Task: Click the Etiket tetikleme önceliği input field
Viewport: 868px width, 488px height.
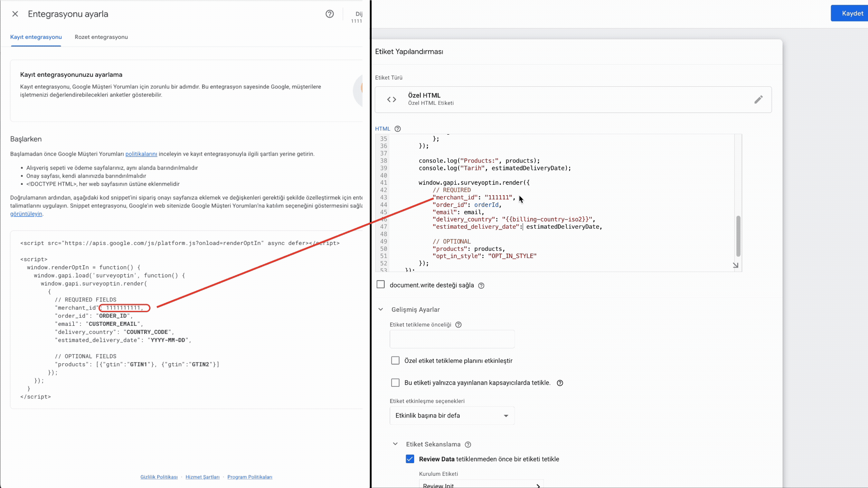Action: coord(452,339)
